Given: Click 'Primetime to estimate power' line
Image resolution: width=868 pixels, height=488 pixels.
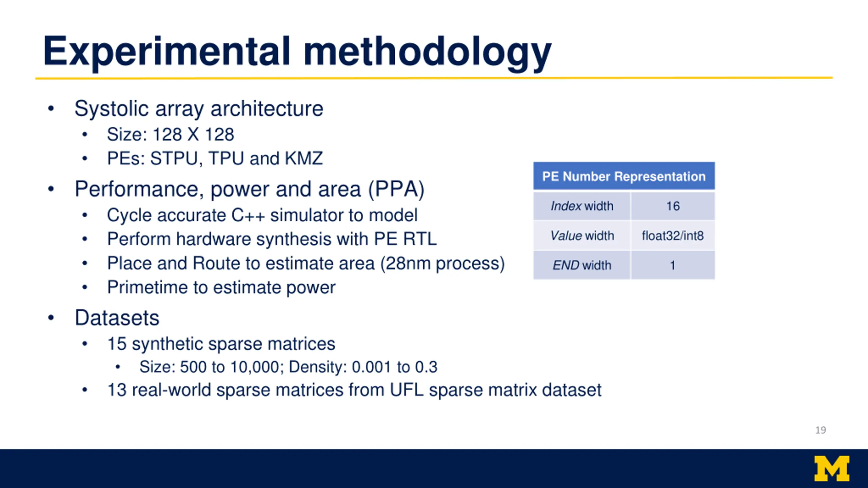Looking at the screenshot, I should (221, 287).
